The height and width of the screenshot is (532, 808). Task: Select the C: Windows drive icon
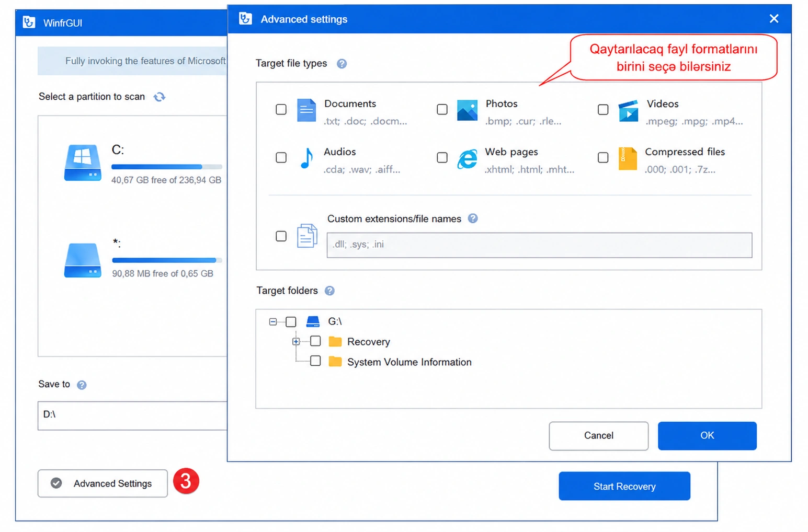83,163
